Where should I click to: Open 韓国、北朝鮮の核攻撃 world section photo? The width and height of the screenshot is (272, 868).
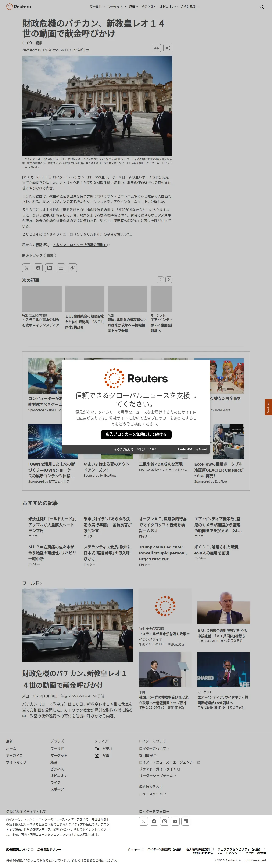click(165, 669)
